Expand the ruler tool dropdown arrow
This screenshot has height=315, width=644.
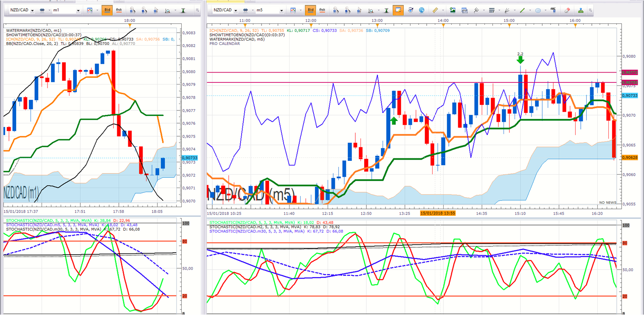click(442, 10)
